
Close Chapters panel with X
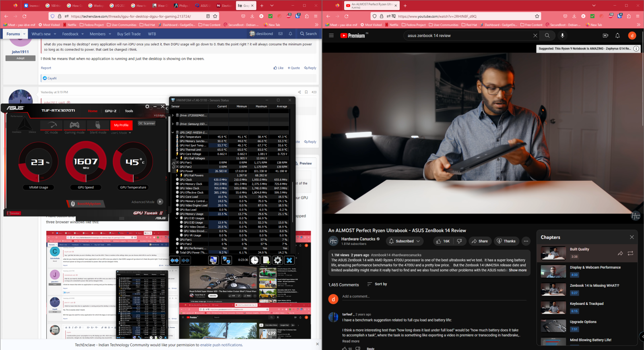point(632,237)
